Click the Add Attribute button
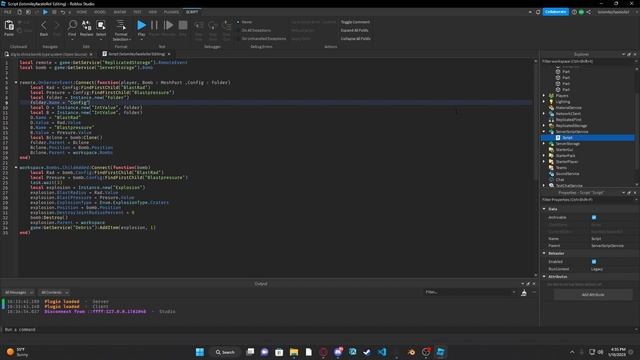Image resolution: width=640 pixels, height=360 pixels. [593, 295]
